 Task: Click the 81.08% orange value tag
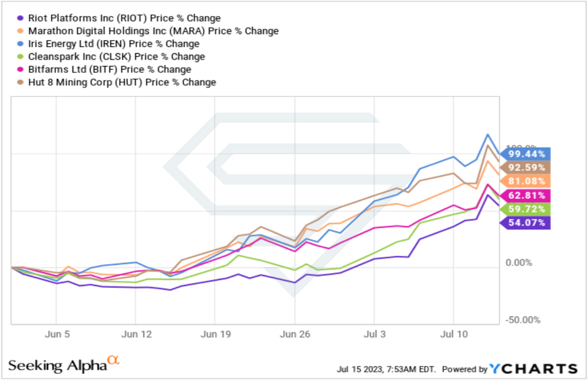pyautogui.click(x=525, y=181)
